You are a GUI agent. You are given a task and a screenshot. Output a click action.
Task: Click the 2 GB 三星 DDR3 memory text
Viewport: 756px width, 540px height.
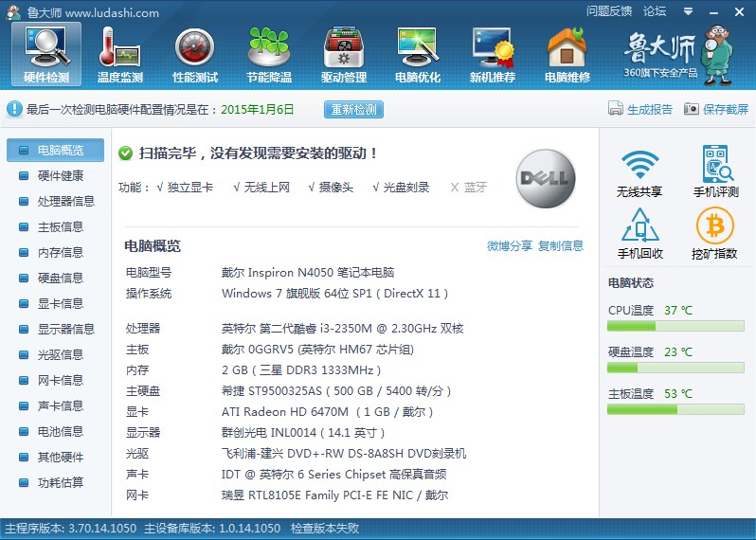click(301, 369)
